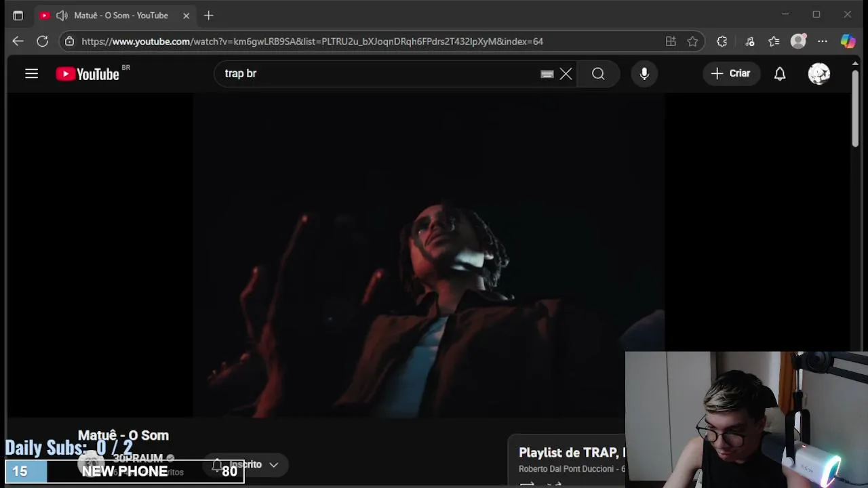The width and height of the screenshot is (868, 488).
Task: Run the search with magnifier button
Action: pos(598,73)
